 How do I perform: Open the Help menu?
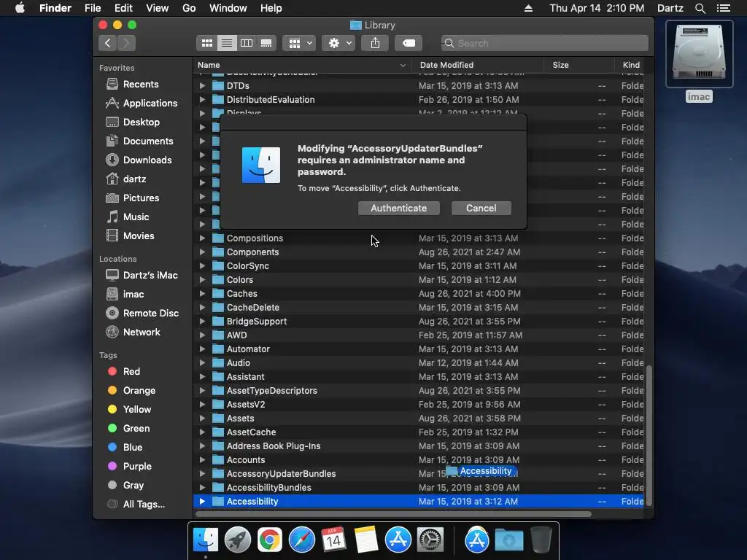[x=271, y=8]
